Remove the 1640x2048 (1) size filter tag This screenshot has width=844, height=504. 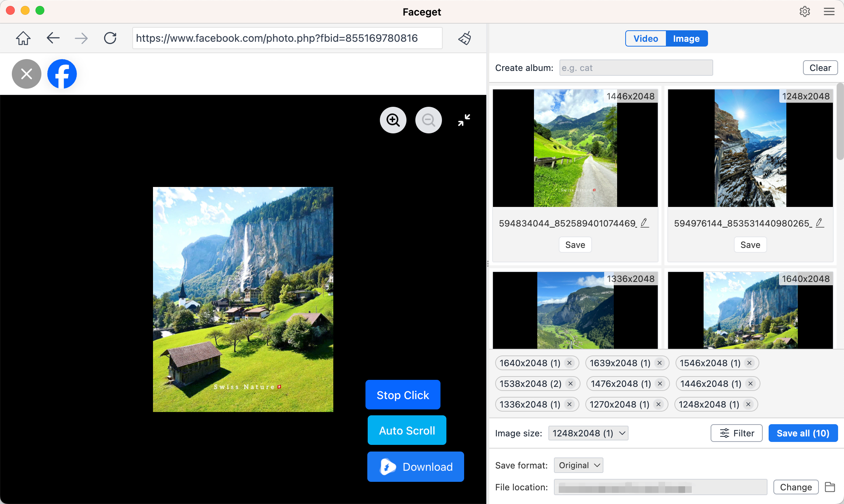(569, 363)
